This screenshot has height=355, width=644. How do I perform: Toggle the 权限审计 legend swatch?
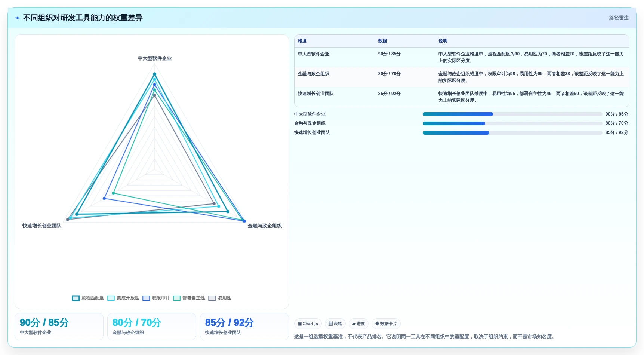click(146, 298)
